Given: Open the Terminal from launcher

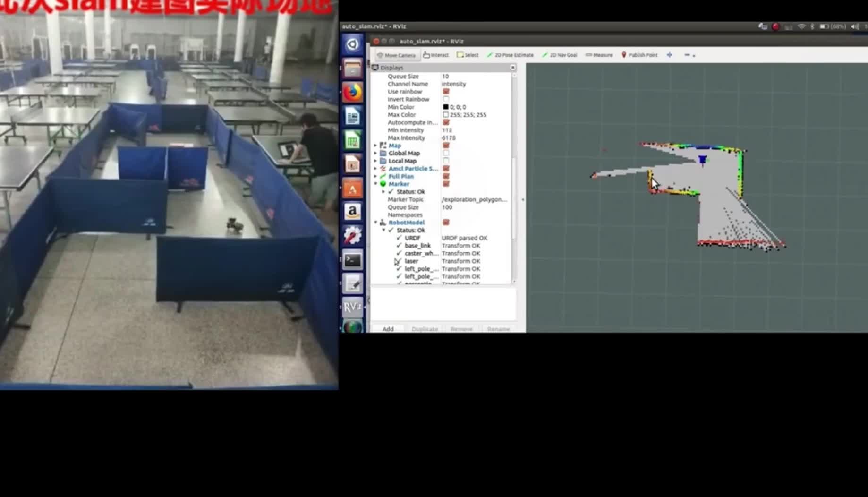Looking at the screenshot, I should pyautogui.click(x=352, y=260).
